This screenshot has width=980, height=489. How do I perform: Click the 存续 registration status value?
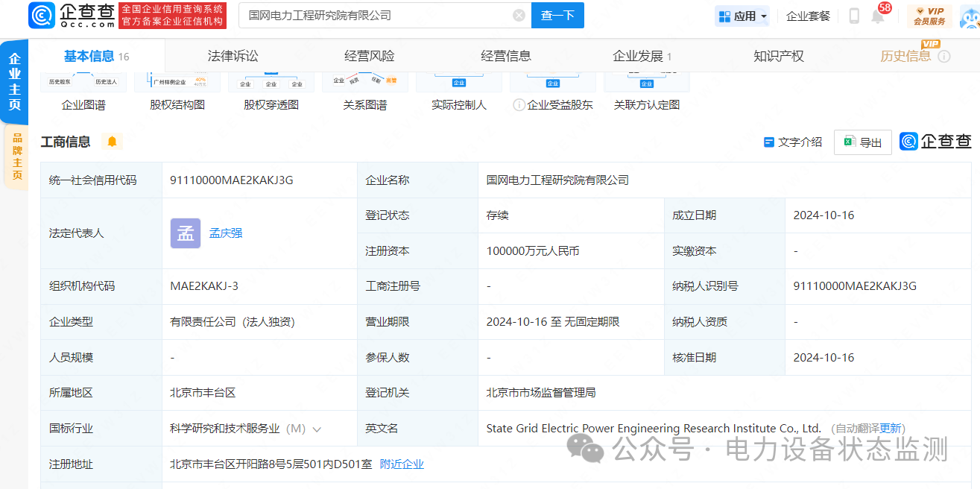click(497, 215)
